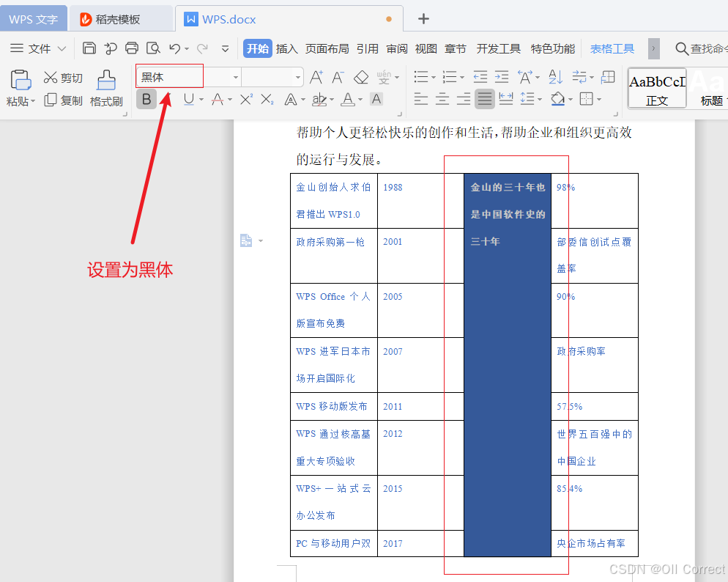Open the 引用 ribbon tab
The image size is (728, 582).
click(368, 48)
